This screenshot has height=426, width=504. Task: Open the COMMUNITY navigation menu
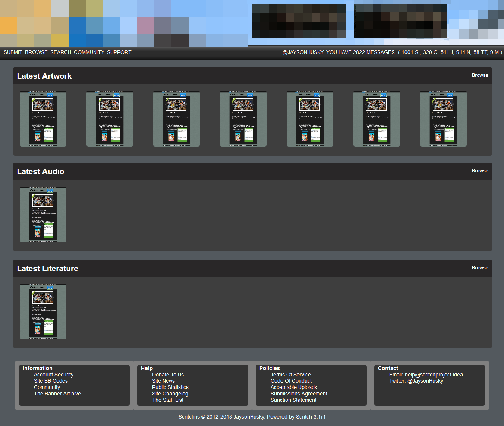click(x=89, y=52)
